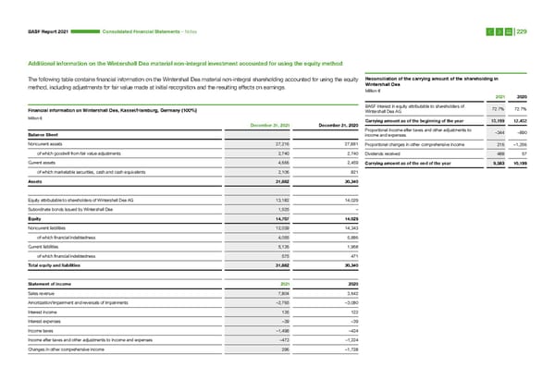Click the 'Interest expenses' row label

pos(44,322)
